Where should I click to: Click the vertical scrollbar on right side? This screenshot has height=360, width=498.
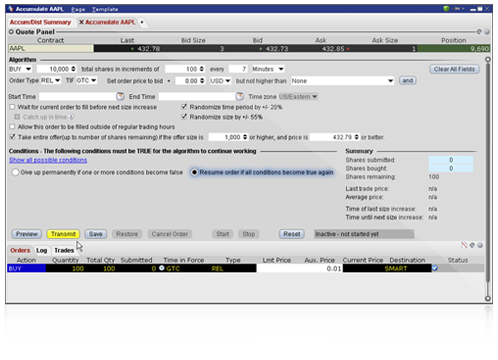(488, 179)
